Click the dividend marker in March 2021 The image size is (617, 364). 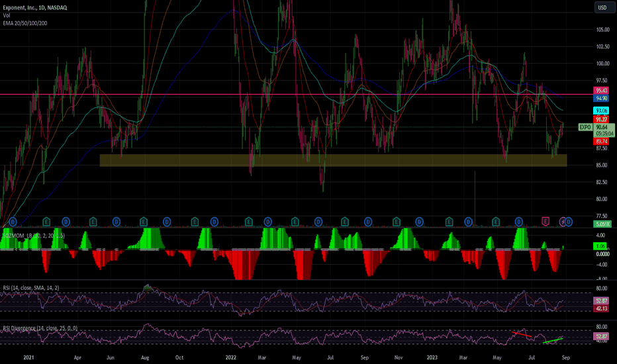[x=66, y=222]
